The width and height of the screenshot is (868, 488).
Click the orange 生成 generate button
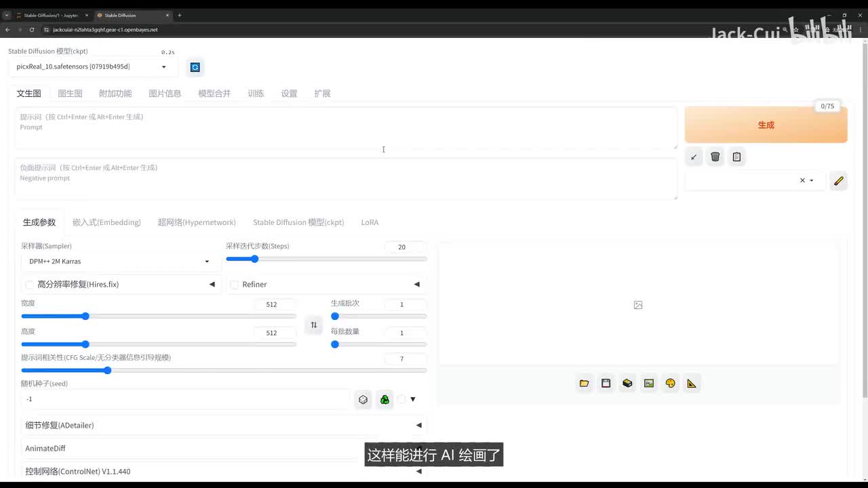(766, 125)
